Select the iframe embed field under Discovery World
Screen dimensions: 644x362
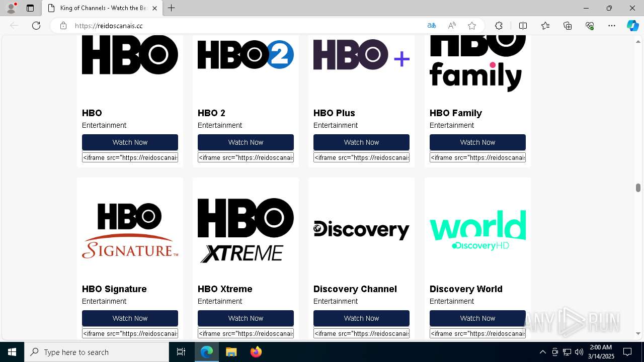477,333
